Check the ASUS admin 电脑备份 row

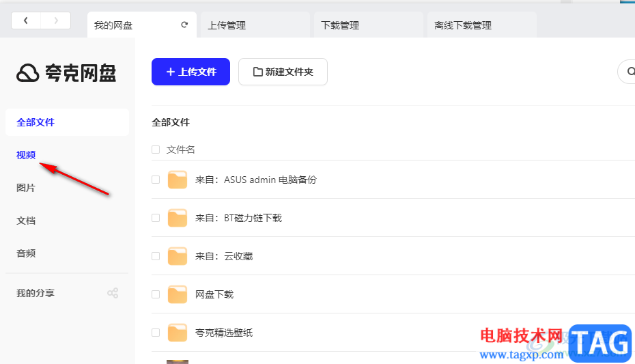(156, 180)
